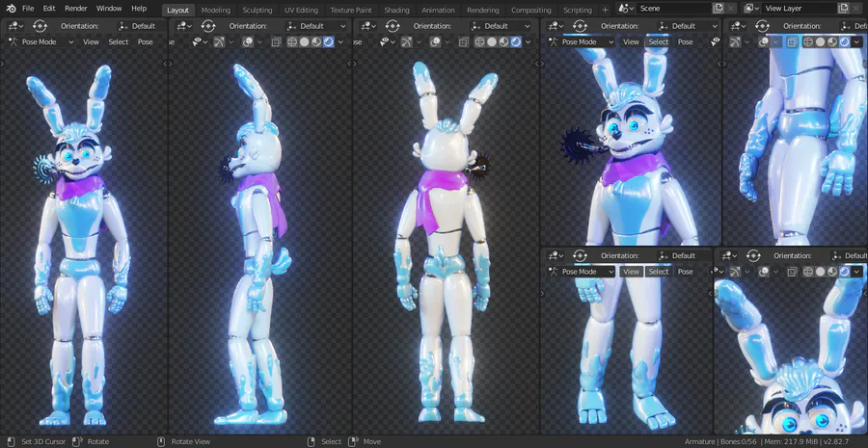Click the view layer browse icon
This screenshot has width=868, height=448.
tap(750, 9)
